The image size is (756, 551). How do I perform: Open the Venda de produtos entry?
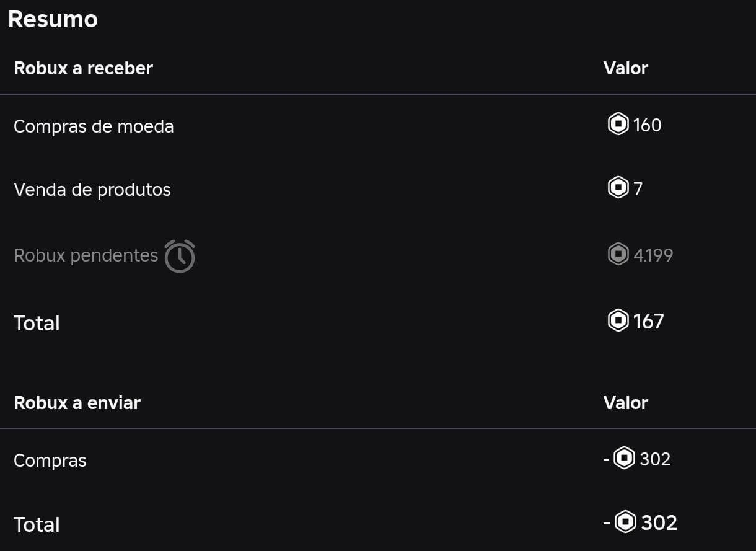[x=92, y=190]
